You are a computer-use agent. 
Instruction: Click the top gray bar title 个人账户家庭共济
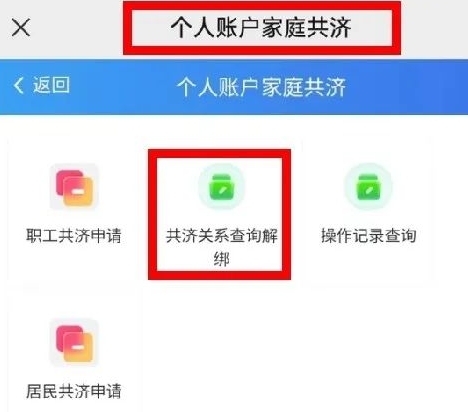coord(261,28)
